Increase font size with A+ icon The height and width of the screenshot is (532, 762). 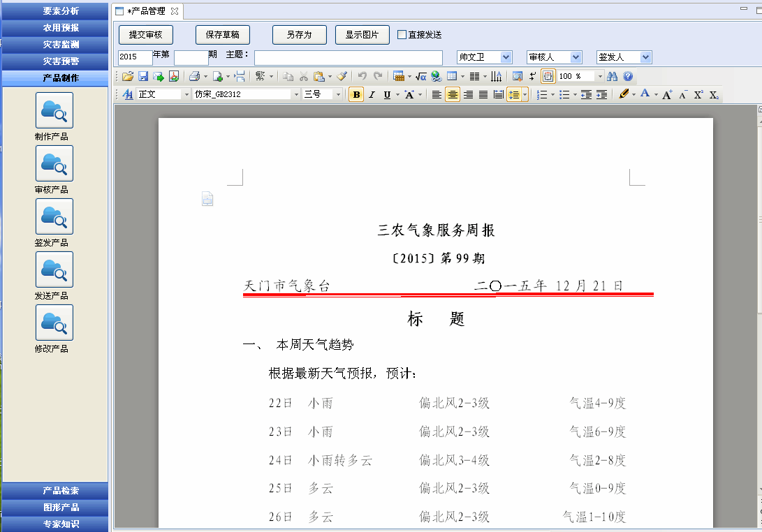[x=667, y=95]
